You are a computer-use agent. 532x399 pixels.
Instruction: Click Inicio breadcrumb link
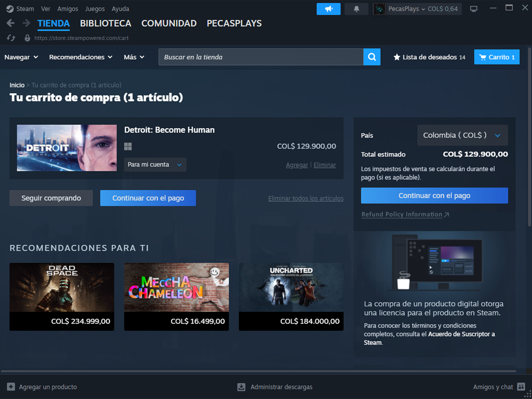tap(17, 85)
